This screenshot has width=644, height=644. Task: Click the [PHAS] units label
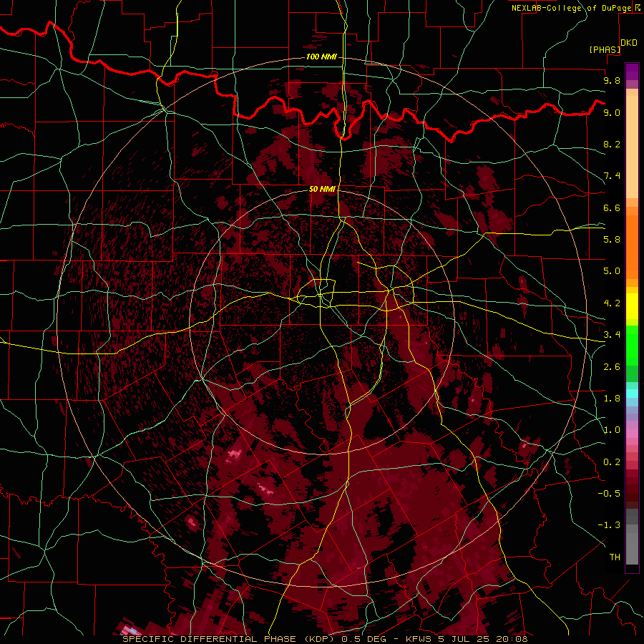[605, 49]
